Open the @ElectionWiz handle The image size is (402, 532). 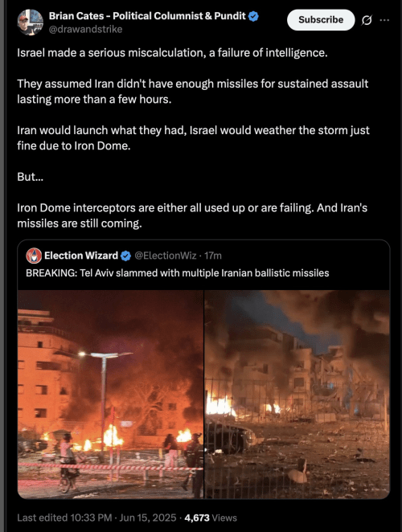pos(166,256)
